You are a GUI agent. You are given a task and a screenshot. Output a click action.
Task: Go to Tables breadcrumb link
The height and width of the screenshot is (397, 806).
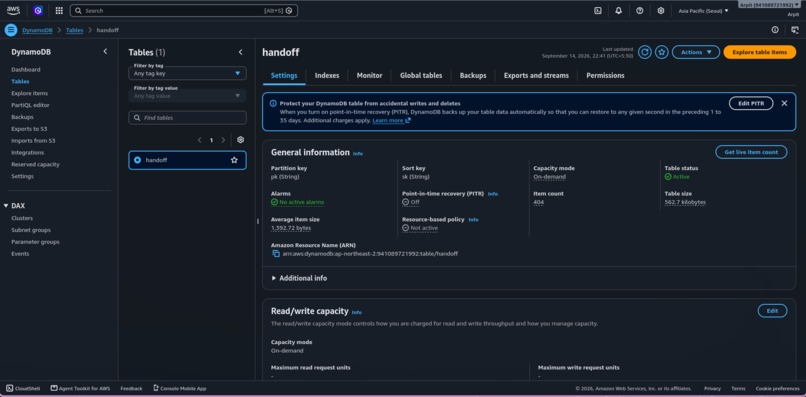tap(75, 30)
